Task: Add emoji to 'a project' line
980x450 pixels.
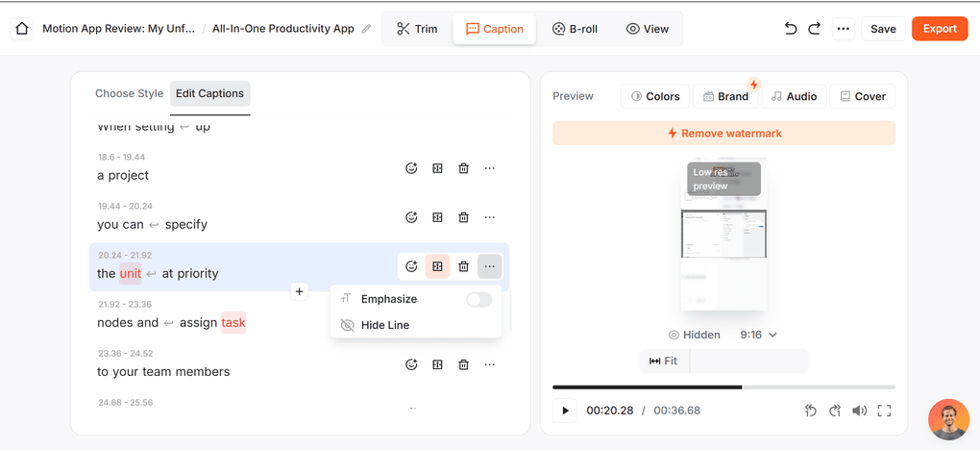Action: [411, 167]
